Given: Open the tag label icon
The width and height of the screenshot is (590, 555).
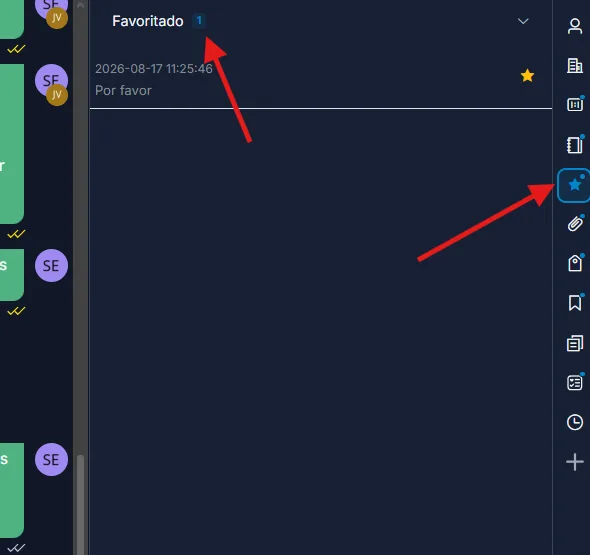Looking at the screenshot, I should click(x=575, y=263).
